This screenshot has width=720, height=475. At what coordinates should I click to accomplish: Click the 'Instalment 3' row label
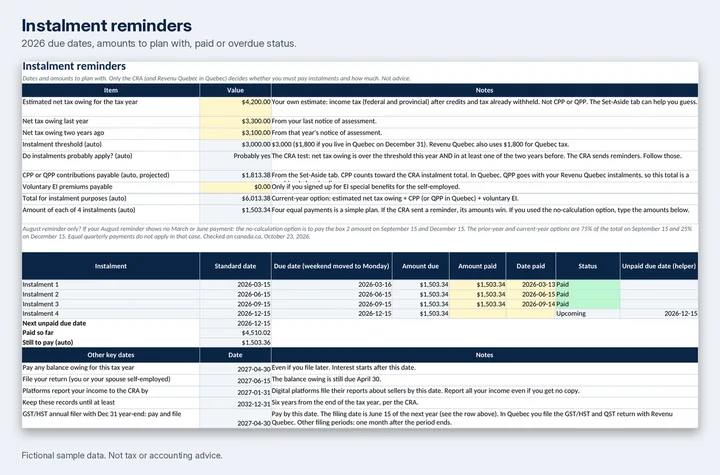(x=40, y=304)
